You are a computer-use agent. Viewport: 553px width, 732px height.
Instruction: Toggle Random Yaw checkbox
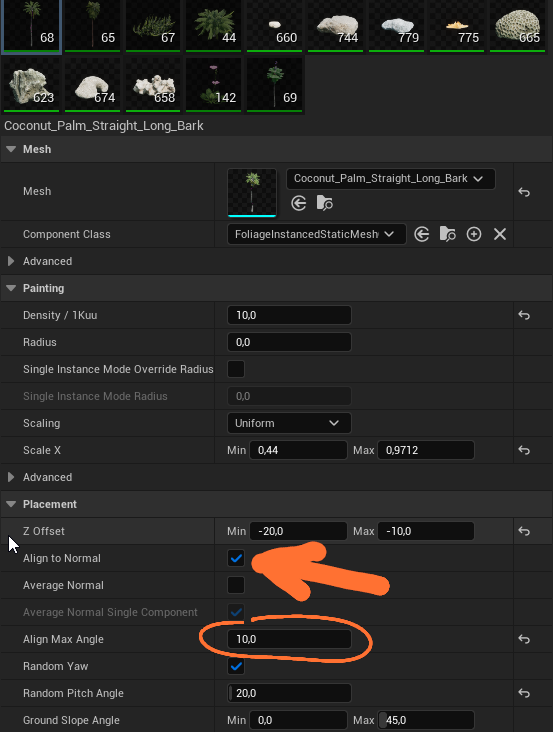(x=236, y=666)
